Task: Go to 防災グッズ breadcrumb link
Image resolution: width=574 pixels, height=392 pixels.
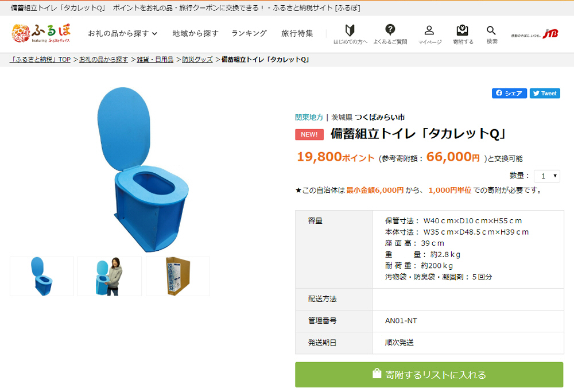Action: [197, 59]
